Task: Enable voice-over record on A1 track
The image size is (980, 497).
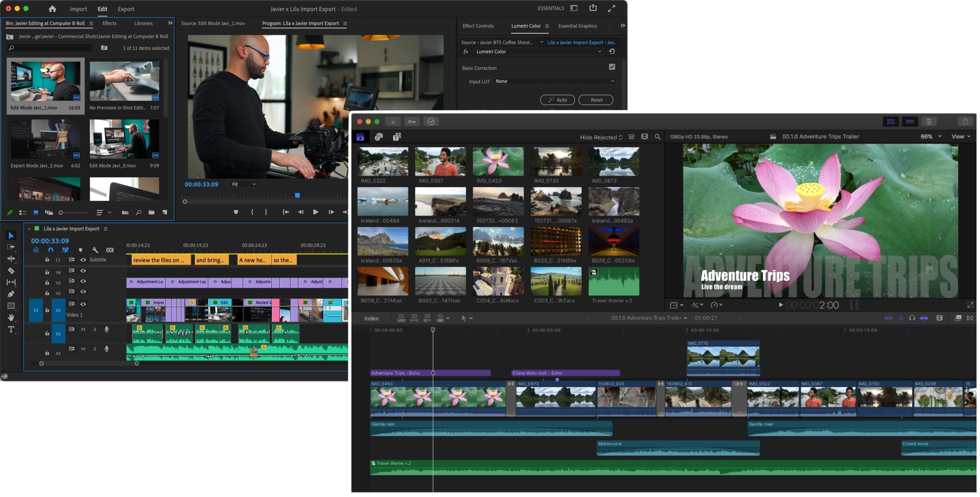Action: click(106, 330)
